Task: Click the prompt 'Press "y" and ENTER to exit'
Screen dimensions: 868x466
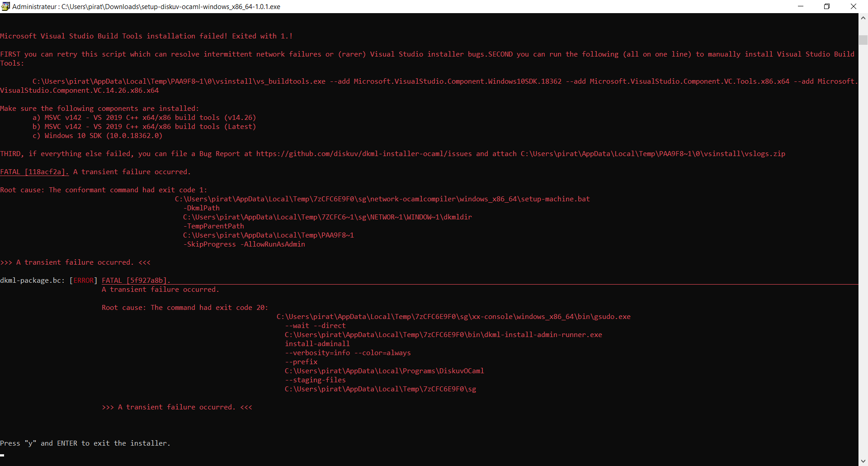Action: [85, 443]
